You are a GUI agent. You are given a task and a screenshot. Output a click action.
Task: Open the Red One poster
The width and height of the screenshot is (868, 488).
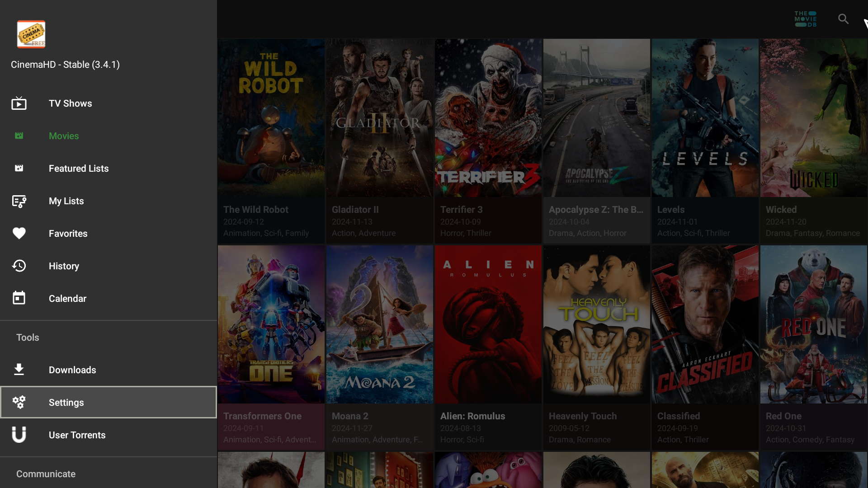pyautogui.click(x=814, y=324)
